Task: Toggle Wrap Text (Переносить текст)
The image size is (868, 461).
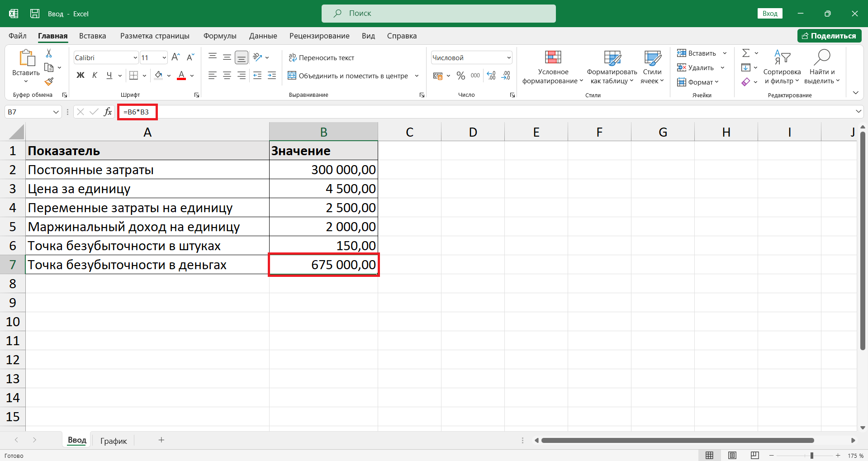Action: (x=322, y=57)
